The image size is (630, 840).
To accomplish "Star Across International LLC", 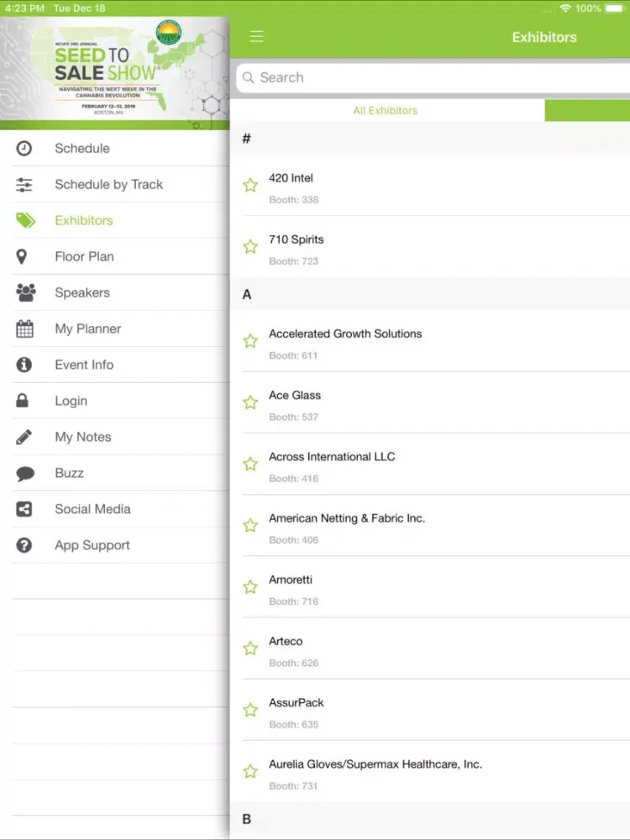I will pyautogui.click(x=250, y=464).
